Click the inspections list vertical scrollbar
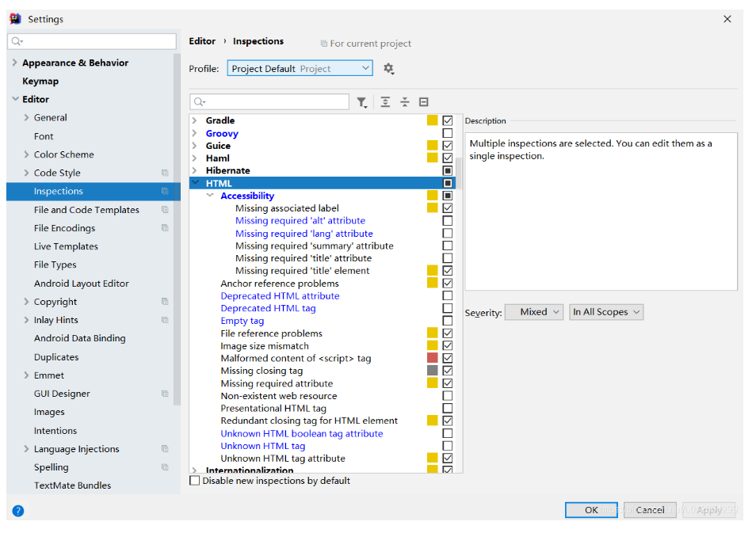756x533 pixels. (x=459, y=173)
